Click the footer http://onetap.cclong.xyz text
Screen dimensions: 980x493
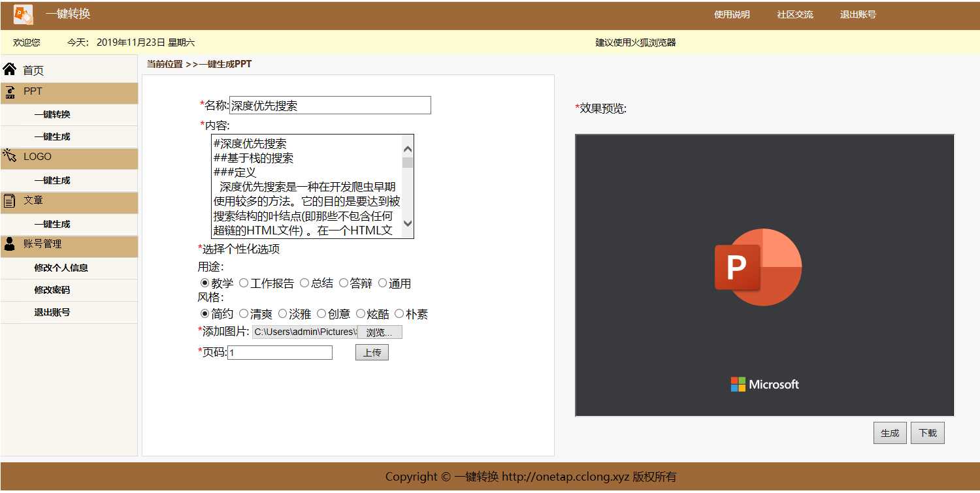pyautogui.click(x=566, y=477)
